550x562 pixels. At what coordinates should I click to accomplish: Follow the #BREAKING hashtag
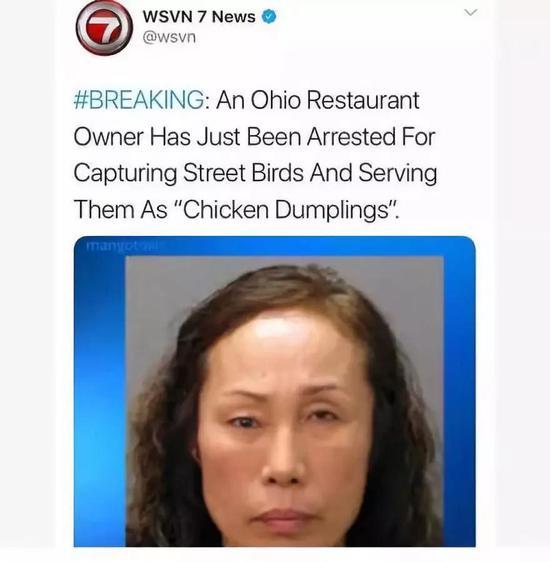point(139,100)
